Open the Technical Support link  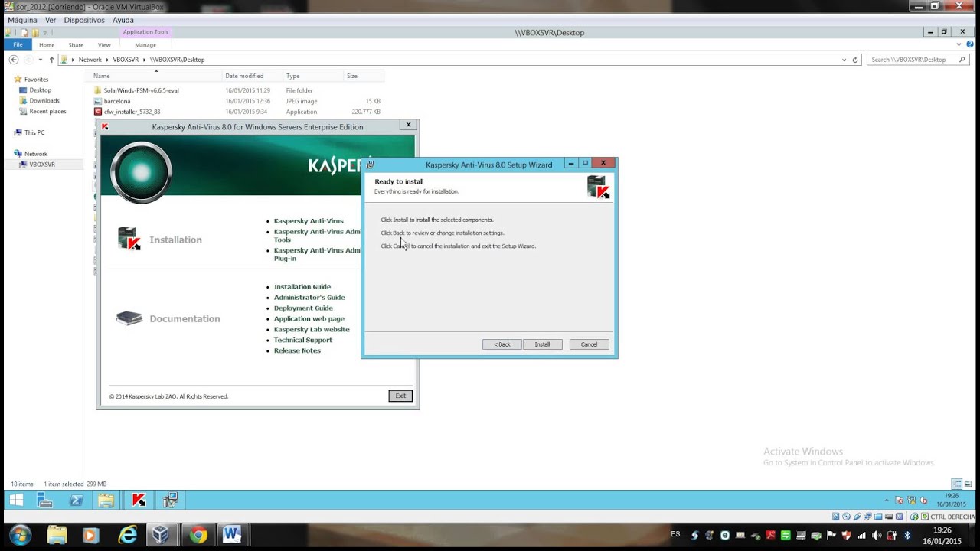[303, 341]
